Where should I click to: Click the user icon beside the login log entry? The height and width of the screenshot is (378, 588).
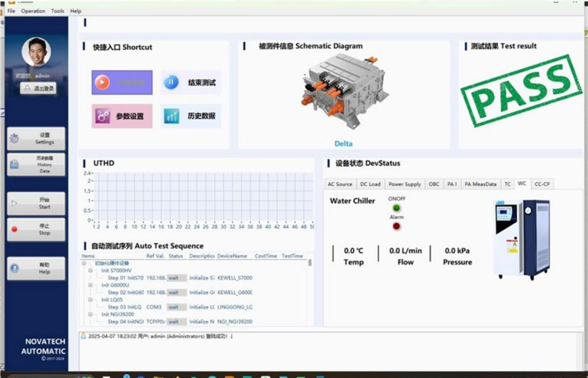click(x=83, y=336)
